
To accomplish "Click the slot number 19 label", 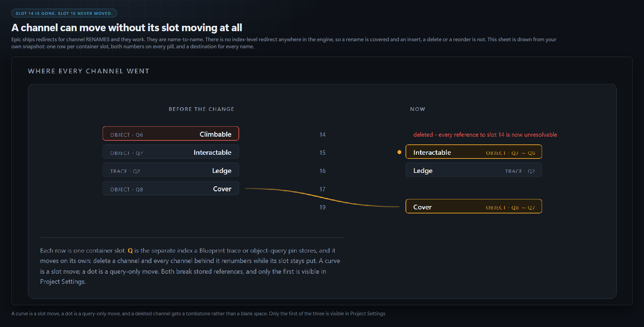I will pyautogui.click(x=322, y=207).
